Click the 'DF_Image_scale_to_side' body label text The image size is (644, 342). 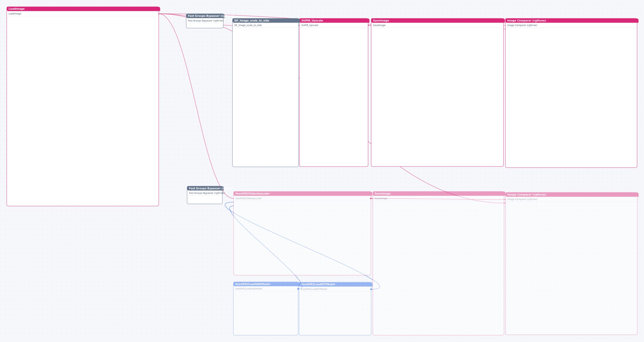point(248,25)
